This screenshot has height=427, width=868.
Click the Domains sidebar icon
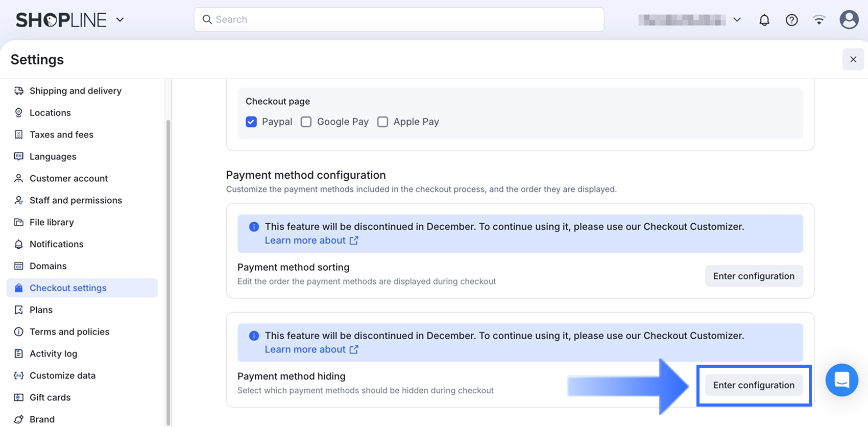click(19, 266)
